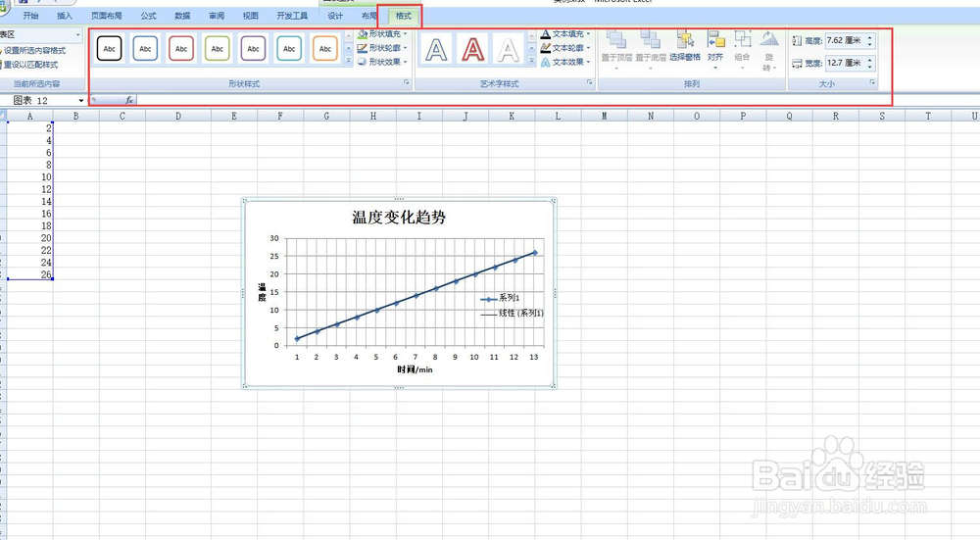Open 文本填充 text fill options
This screenshot has width=980, height=540.
[x=565, y=33]
